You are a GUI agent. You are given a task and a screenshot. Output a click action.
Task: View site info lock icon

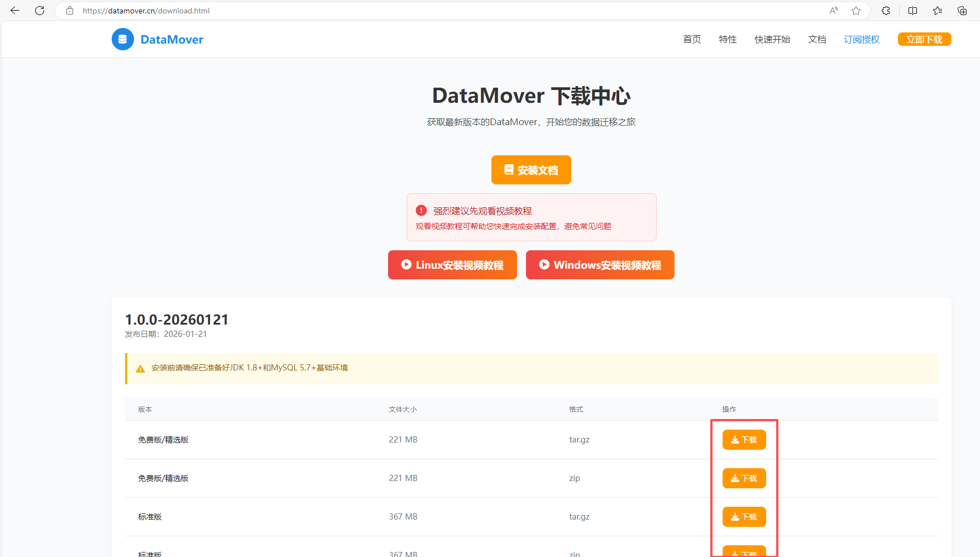click(x=70, y=11)
